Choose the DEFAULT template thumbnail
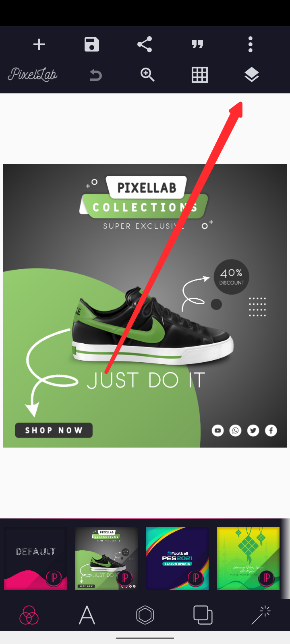Image resolution: width=290 pixels, height=644 pixels. [35, 559]
